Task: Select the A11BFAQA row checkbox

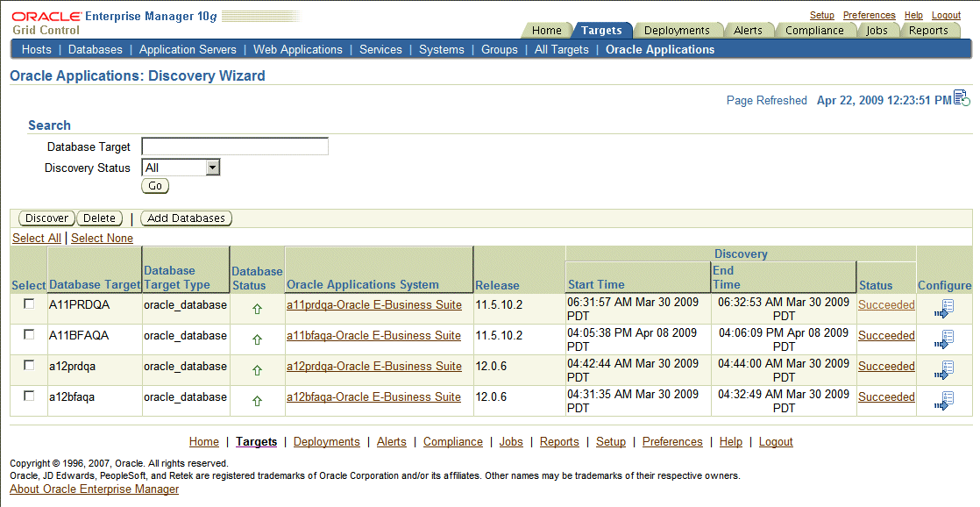Action: click(x=29, y=334)
